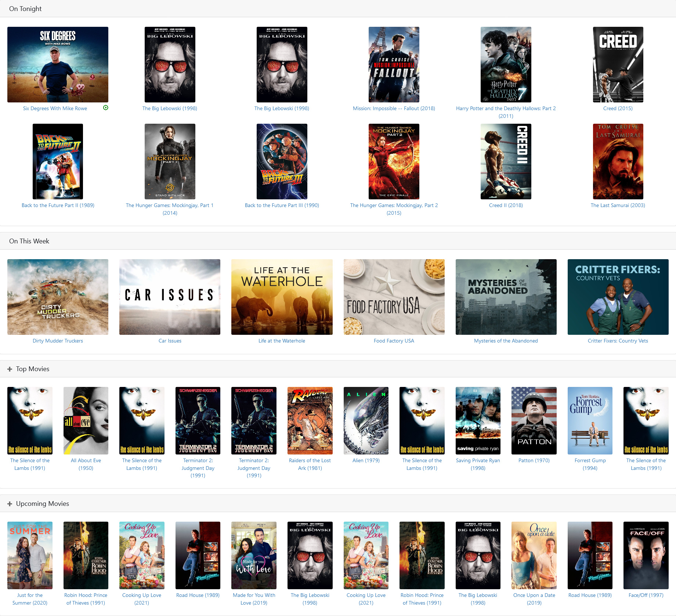The height and width of the screenshot is (616, 676).
Task: Click the Car Issues title link
Action: click(x=170, y=341)
